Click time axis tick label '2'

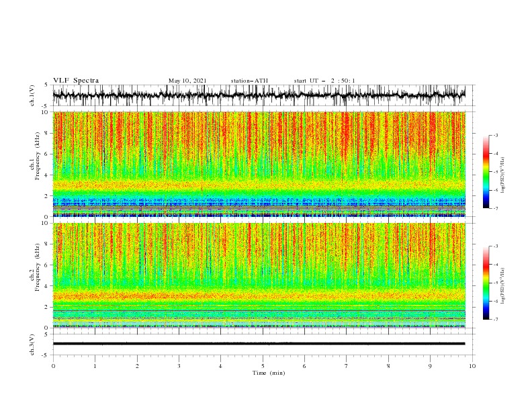point(137,366)
